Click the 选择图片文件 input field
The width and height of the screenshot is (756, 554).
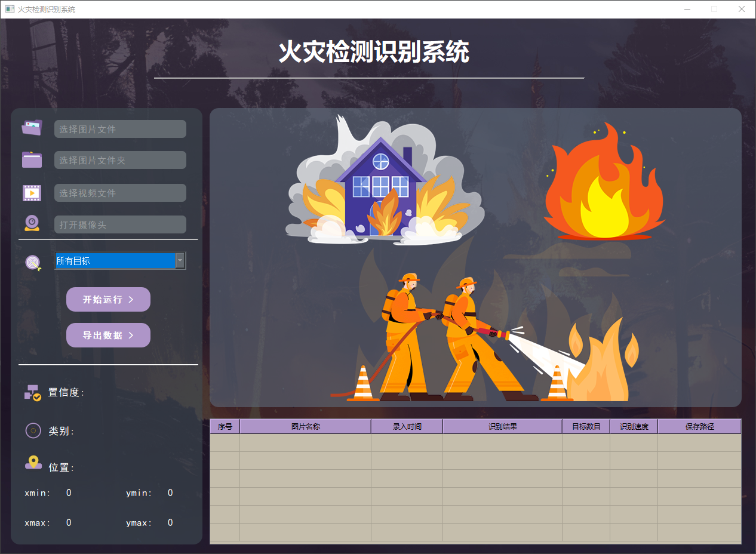tap(120, 129)
